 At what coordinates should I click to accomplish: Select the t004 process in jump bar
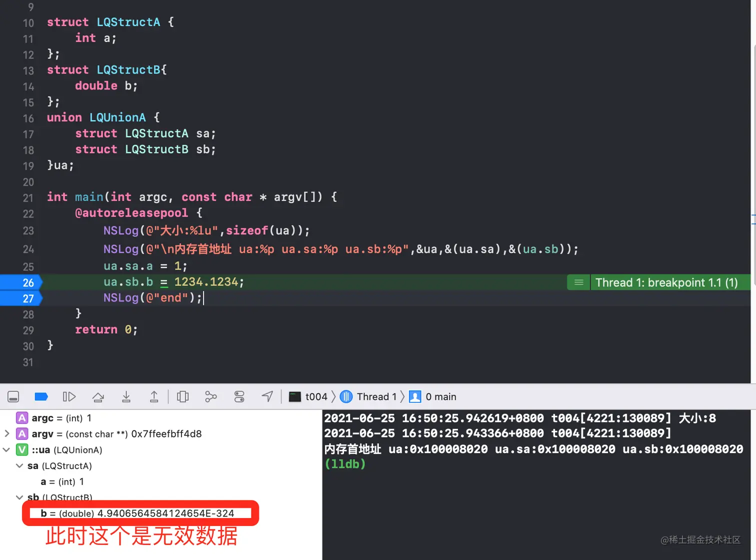pos(308,396)
